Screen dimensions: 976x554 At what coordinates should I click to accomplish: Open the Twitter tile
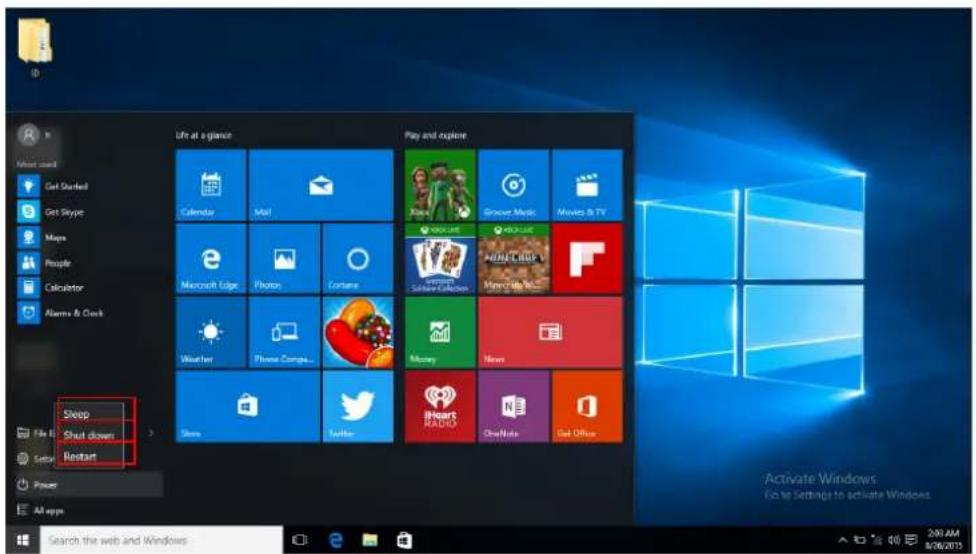(358, 406)
